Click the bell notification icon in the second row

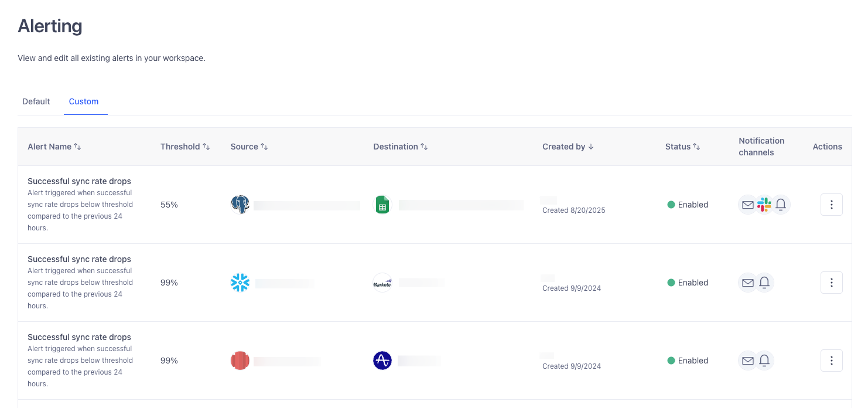(764, 283)
